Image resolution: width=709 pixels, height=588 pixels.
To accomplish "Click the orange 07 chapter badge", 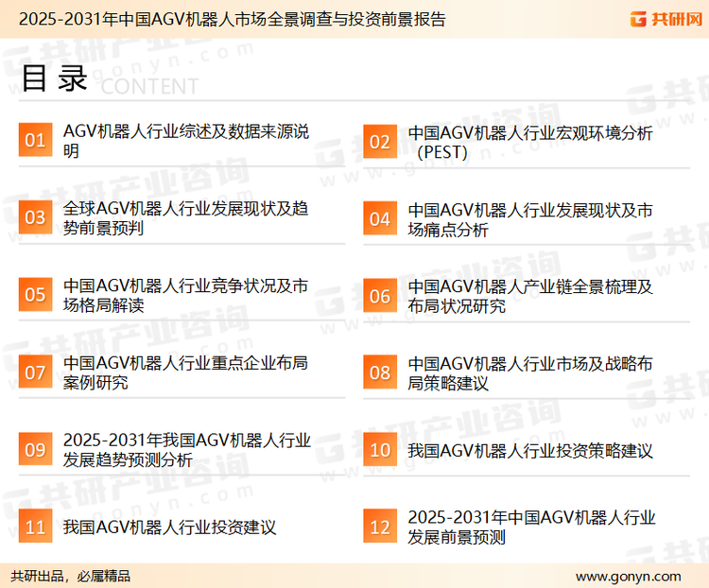I will click(x=35, y=372).
